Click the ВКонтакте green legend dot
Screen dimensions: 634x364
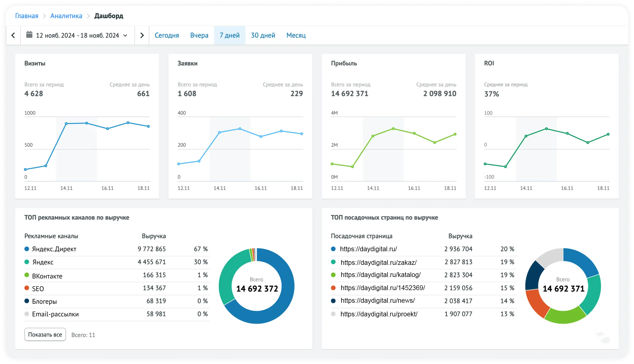(x=27, y=275)
